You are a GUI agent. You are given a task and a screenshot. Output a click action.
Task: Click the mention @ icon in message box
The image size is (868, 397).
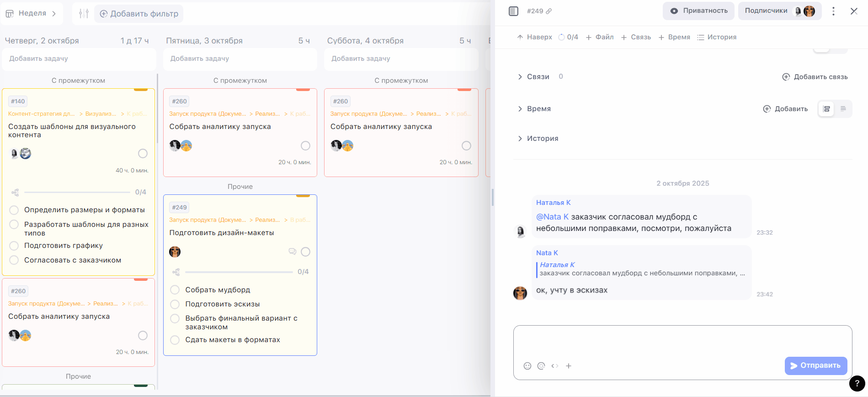pos(541,366)
